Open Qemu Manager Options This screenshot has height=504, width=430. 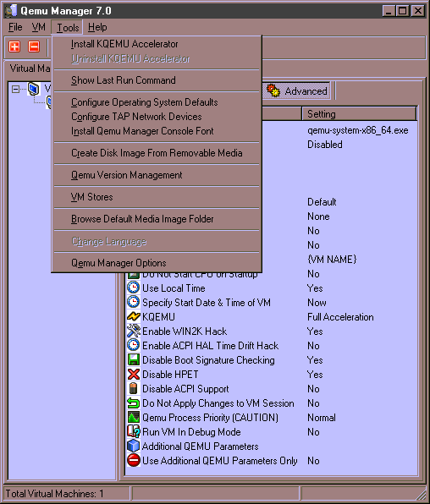[x=157, y=263]
